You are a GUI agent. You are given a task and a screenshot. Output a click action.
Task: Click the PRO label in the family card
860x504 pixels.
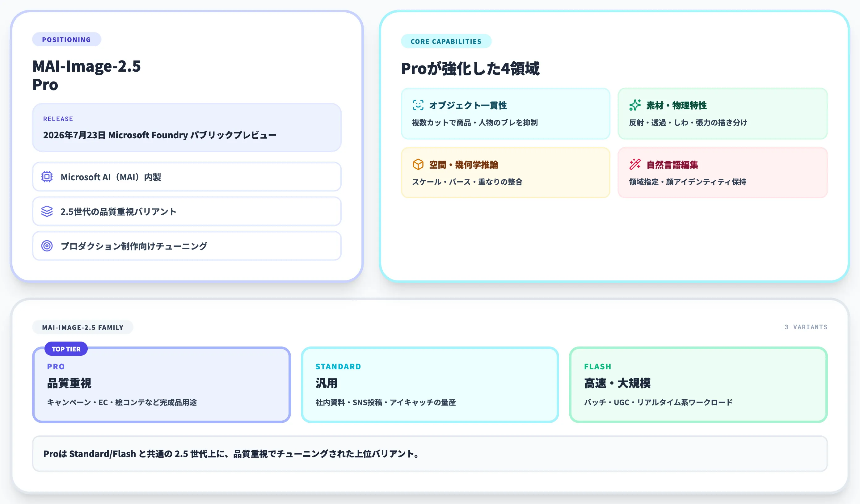(56, 367)
